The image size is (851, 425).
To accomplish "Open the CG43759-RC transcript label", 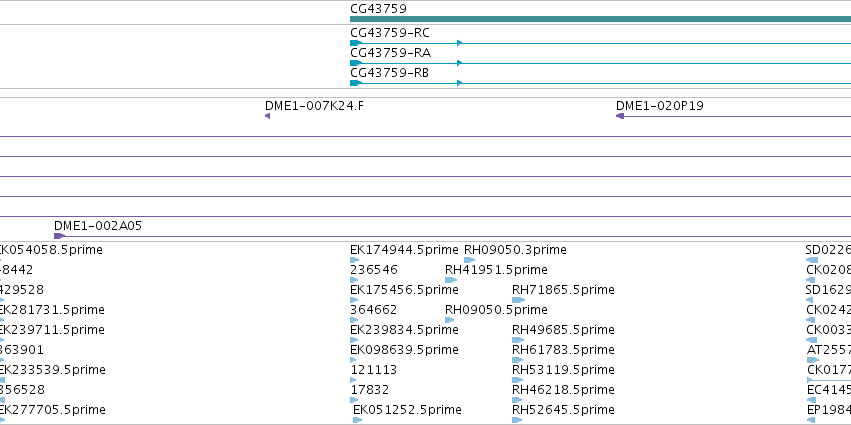I will (390, 33).
